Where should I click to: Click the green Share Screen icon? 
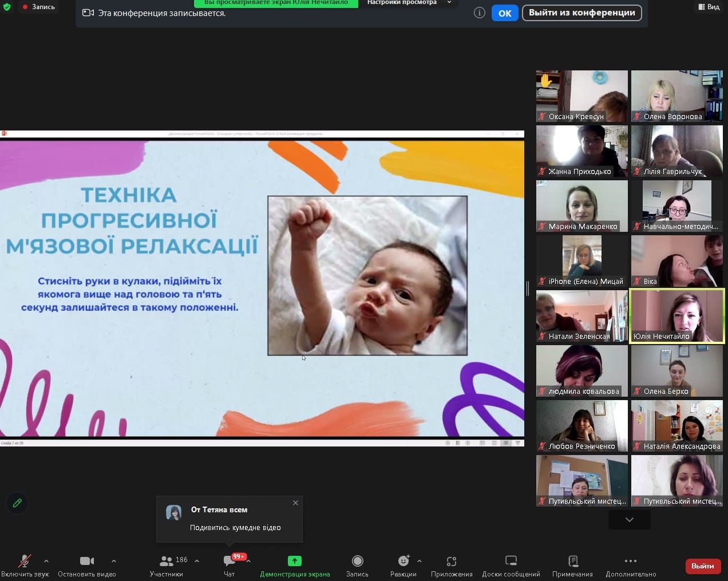coord(294,561)
